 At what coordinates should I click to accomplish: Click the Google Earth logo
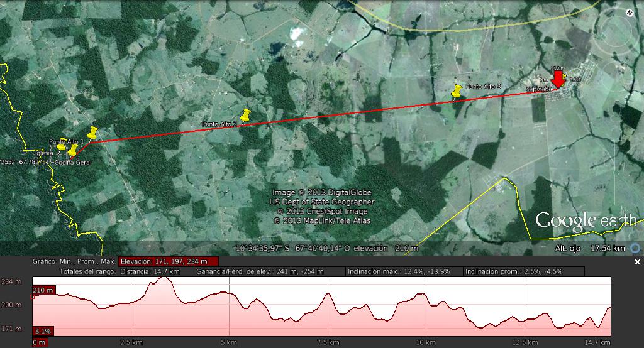pos(586,220)
